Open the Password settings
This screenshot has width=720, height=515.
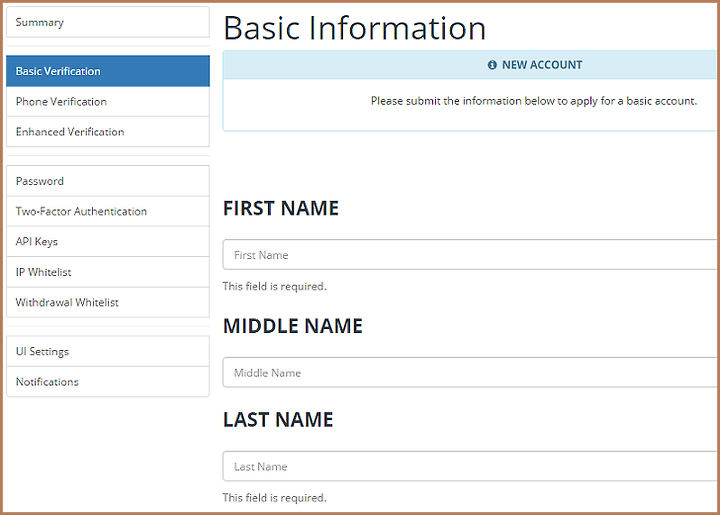(x=108, y=181)
